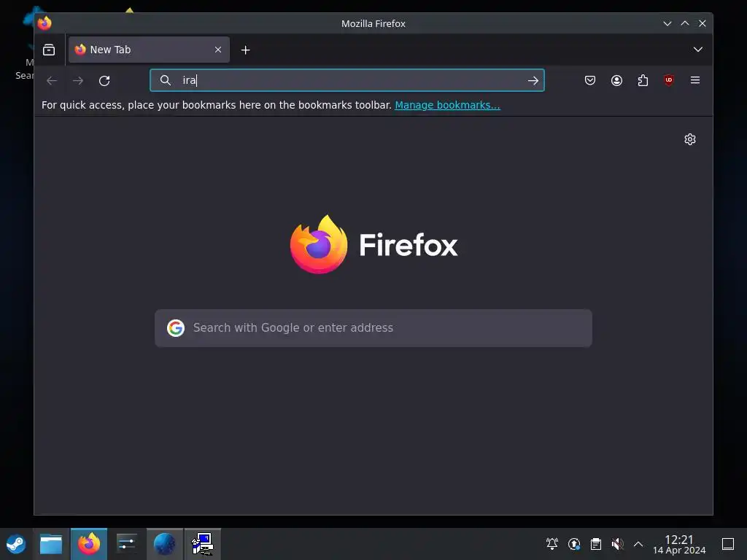Maximize the Firefox window
Viewport: 747px width, 560px height.
coord(684,23)
